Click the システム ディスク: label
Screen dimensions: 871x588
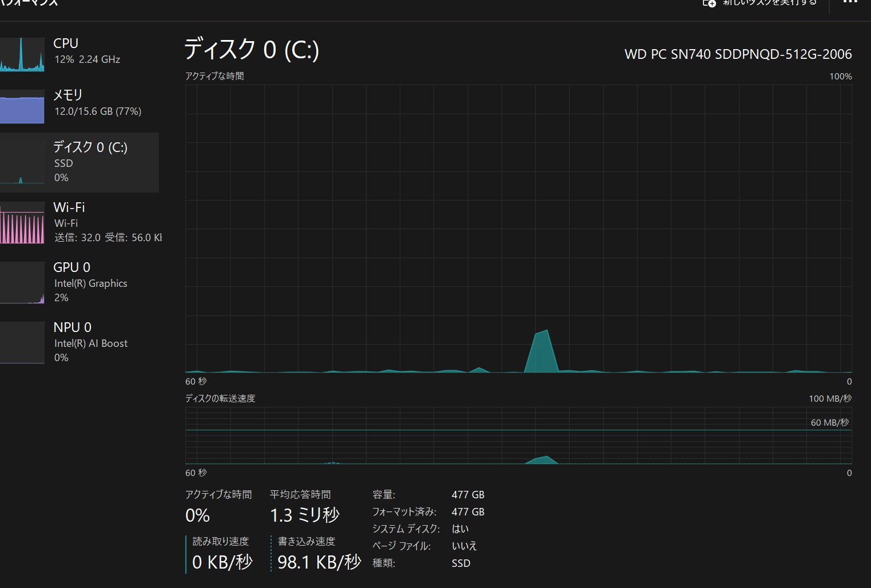point(406,529)
